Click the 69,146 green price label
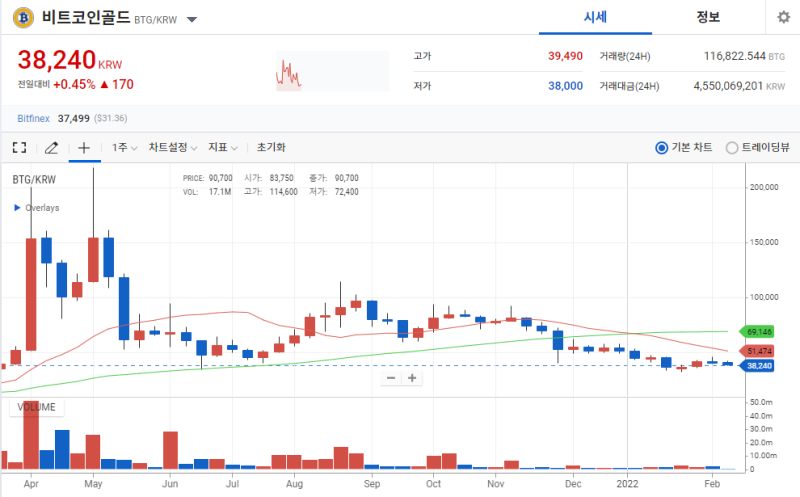This screenshot has width=800, height=497. point(757,332)
